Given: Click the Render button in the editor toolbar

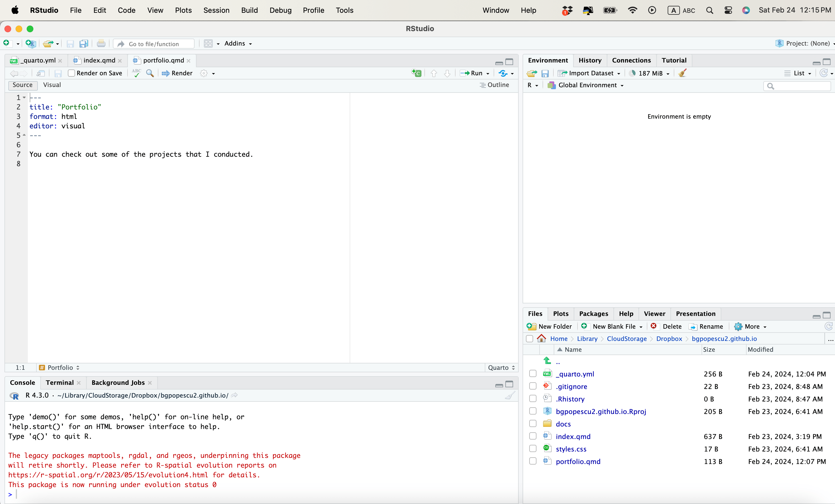Looking at the screenshot, I should click(x=177, y=73).
